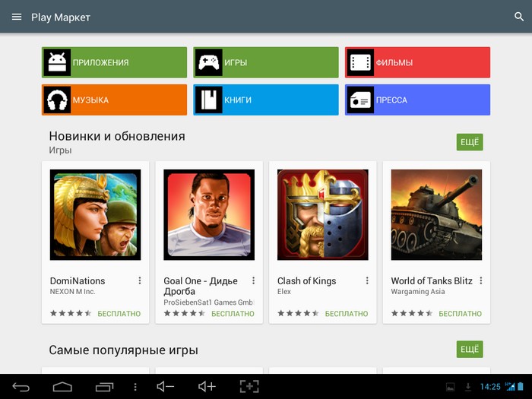Click the star rating on DomiNations card
The height and width of the screenshot is (399, 532).
71,313
